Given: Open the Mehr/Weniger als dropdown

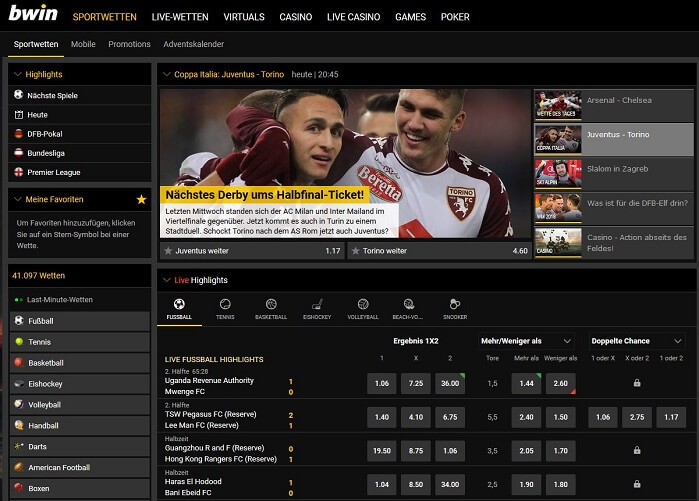Looking at the screenshot, I should point(526,341).
